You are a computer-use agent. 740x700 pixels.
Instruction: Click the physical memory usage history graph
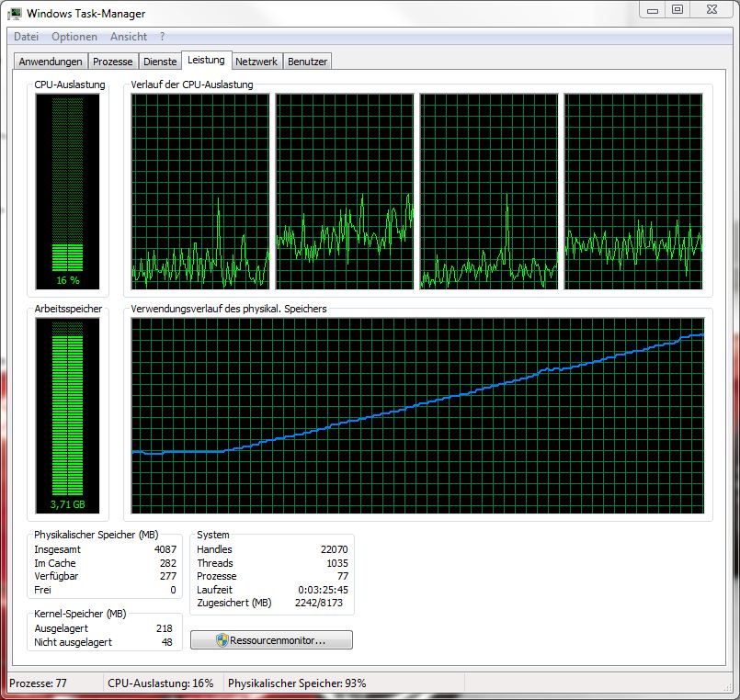(x=417, y=415)
